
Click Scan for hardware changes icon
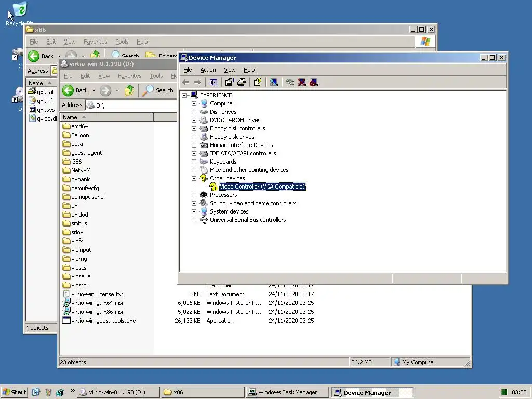(x=274, y=82)
